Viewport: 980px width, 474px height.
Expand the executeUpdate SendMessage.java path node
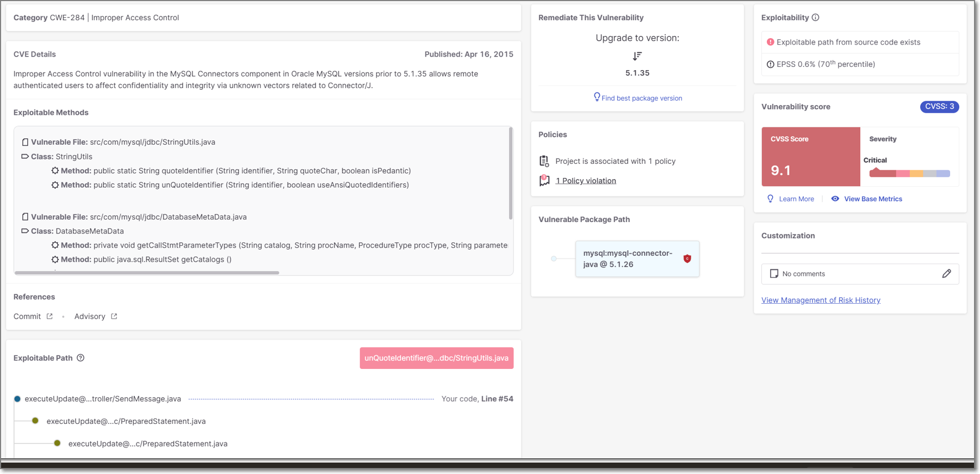(17, 399)
